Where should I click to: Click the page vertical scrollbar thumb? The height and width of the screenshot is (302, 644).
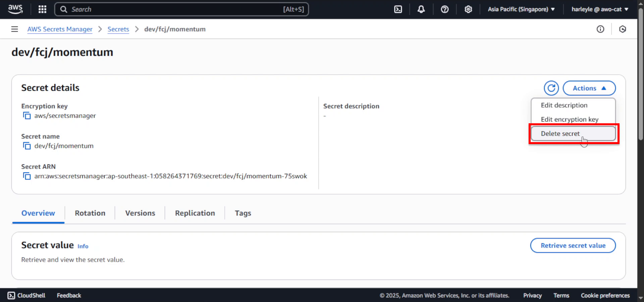[641, 74]
